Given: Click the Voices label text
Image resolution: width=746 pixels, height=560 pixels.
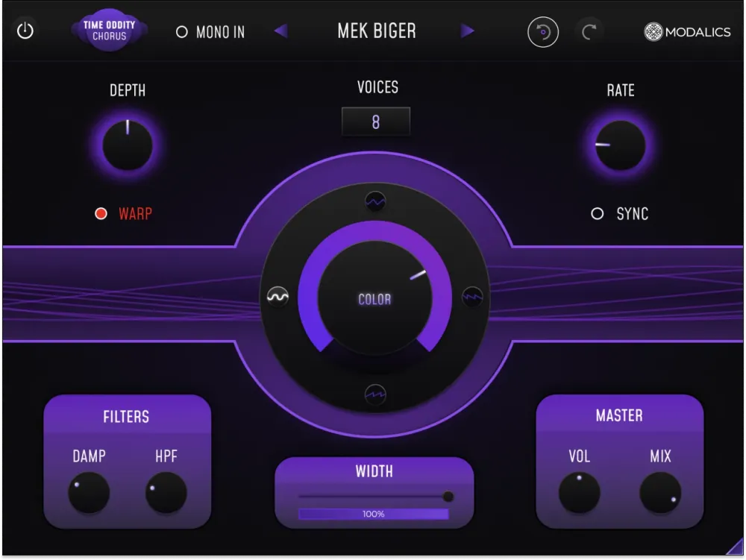Looking at the screenshot, I should pos(377,87).
